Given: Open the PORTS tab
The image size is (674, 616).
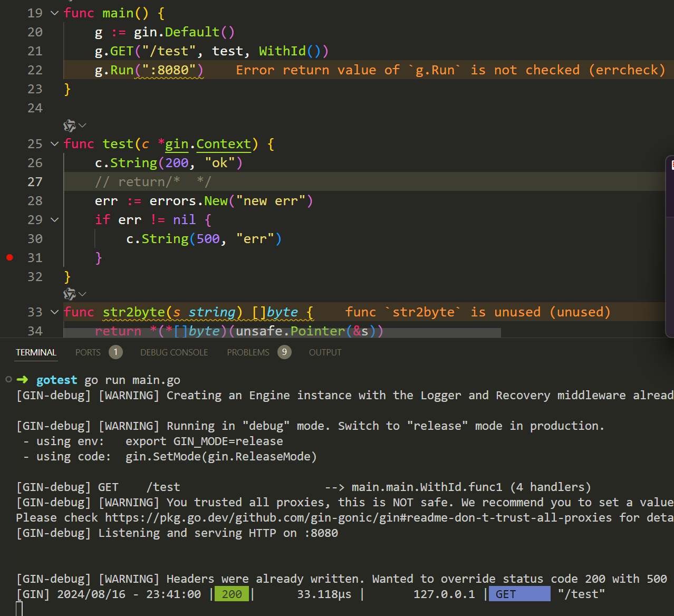Looking at the screenshot, I should coord(88,352).
